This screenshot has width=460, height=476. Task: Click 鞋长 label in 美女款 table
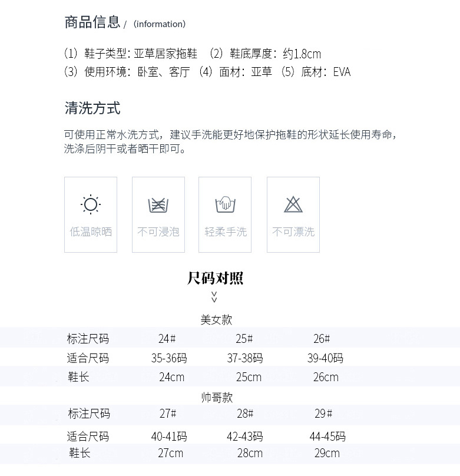78,378
